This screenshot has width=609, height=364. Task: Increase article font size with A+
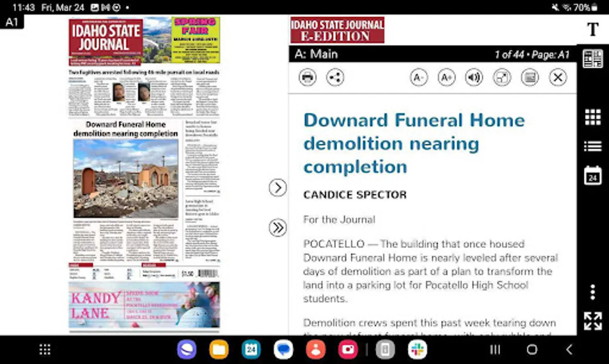[x=446, y=77]
